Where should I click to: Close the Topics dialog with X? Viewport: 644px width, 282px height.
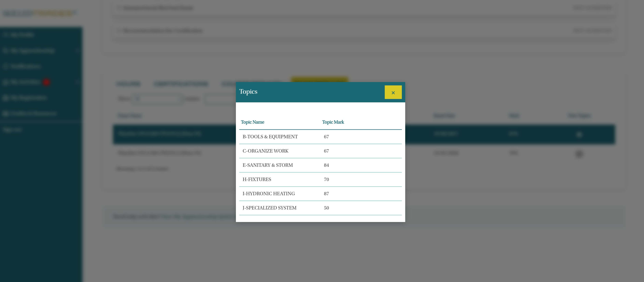(x=393, y=92)
